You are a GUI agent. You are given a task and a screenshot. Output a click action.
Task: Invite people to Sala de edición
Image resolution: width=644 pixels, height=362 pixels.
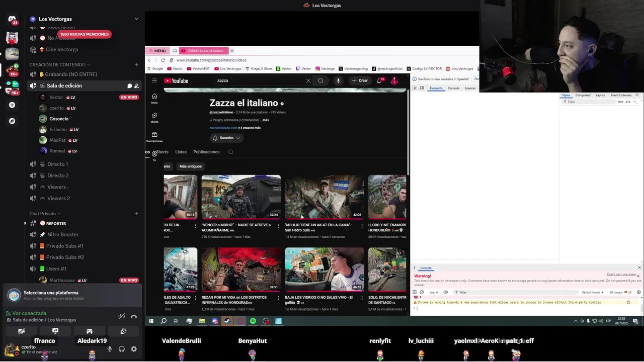click(136, 86)
